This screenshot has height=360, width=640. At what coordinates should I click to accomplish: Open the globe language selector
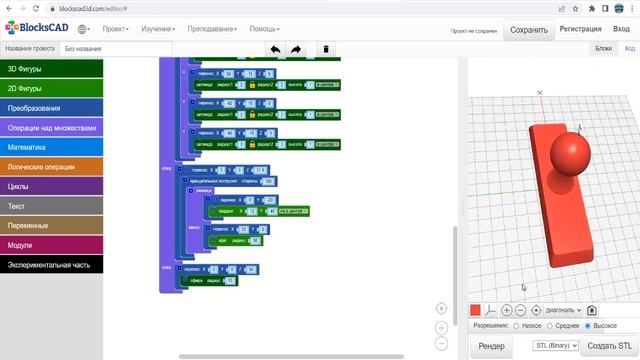pos(83,29)
